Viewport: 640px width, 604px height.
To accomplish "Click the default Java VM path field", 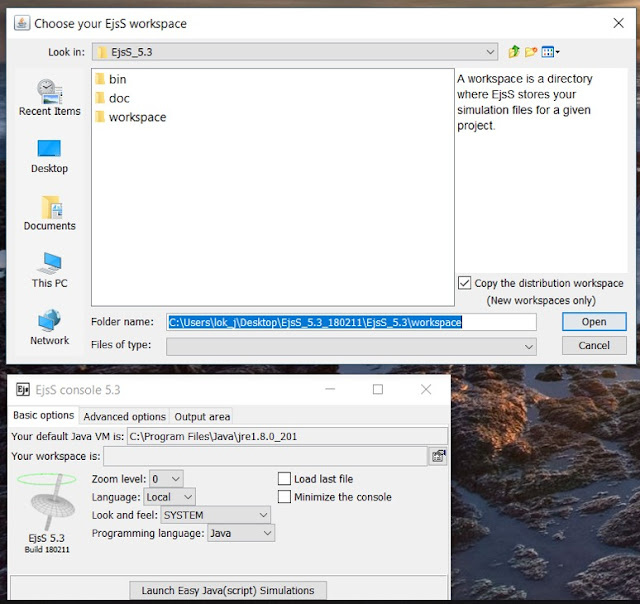I will (x=287, y=436).
